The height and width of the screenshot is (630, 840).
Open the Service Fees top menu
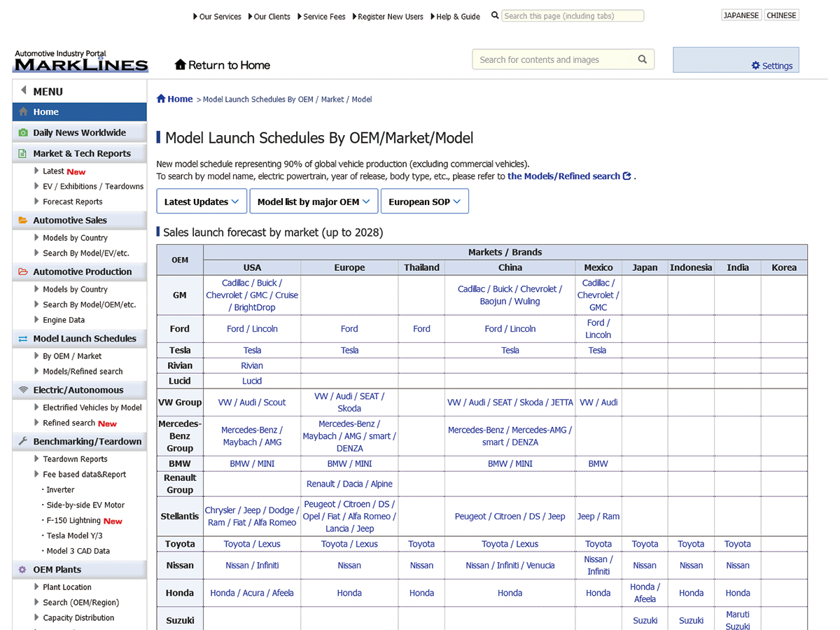(x=321, y=17)
